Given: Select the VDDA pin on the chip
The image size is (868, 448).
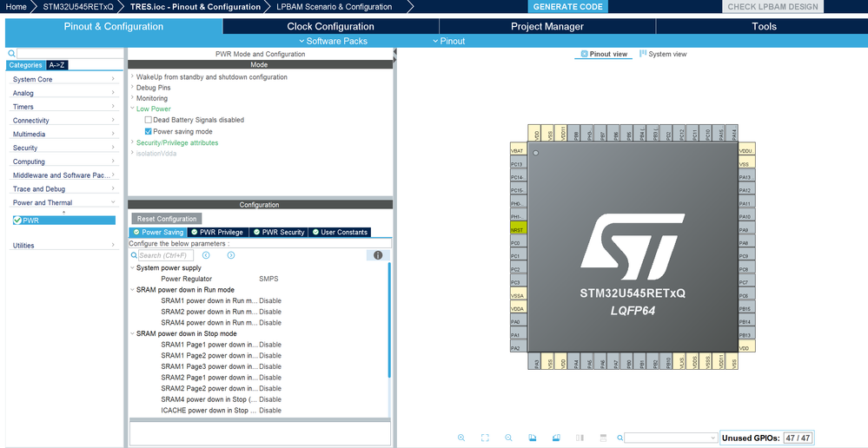Looking at the screenshot, I should click(518, 308).
